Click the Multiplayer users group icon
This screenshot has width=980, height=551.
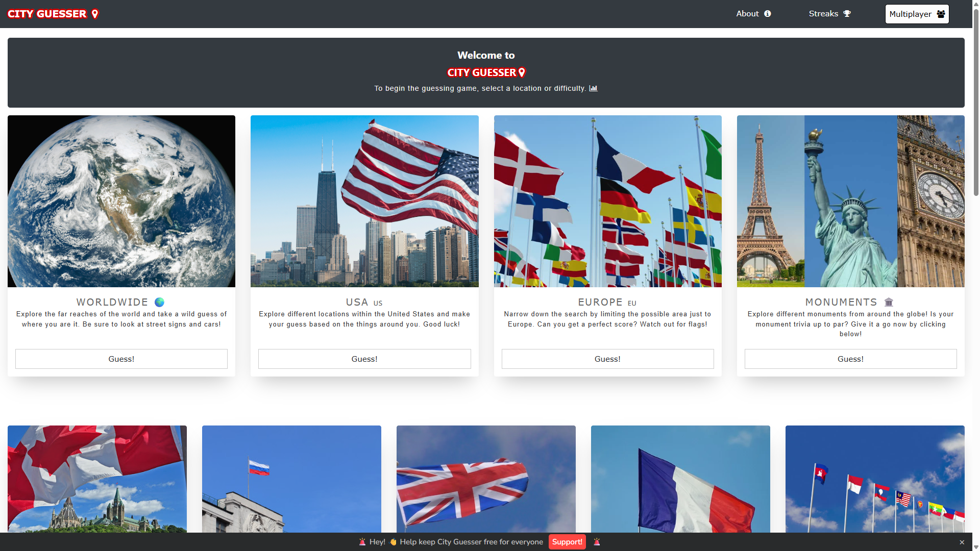(941, 14)
